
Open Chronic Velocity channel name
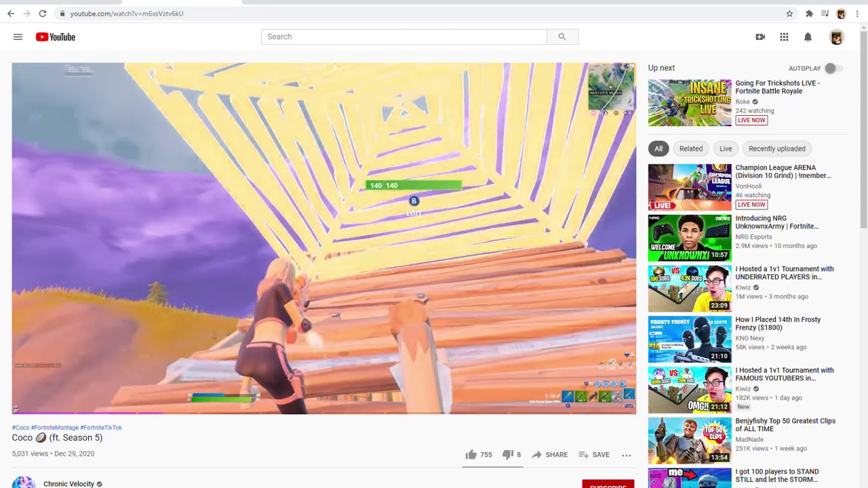(68, 484)
